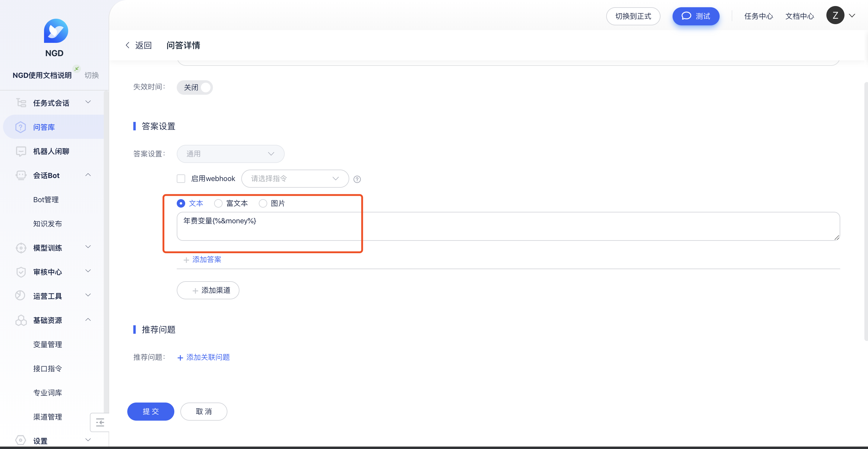Click the 添加渠道 button
Image resolution: width=868 pixels, height=449 pixels.
208,290
